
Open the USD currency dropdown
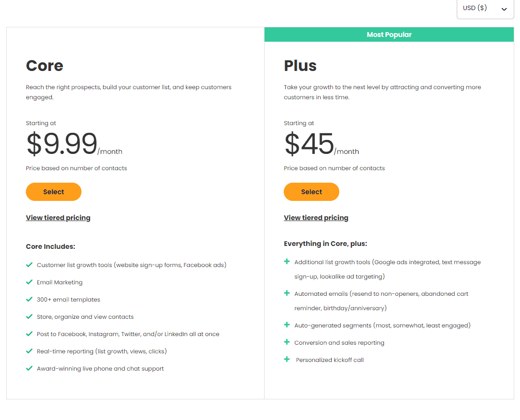[485, 8]
